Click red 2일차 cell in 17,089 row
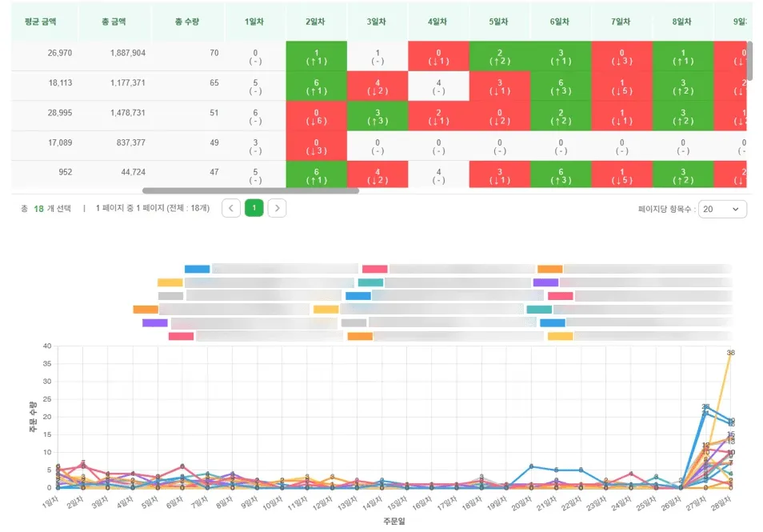Screen dimensions: 763x532 pos(316,146)
